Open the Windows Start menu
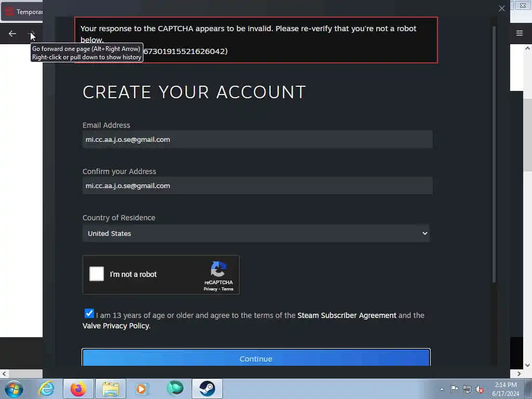 point(14,389)
